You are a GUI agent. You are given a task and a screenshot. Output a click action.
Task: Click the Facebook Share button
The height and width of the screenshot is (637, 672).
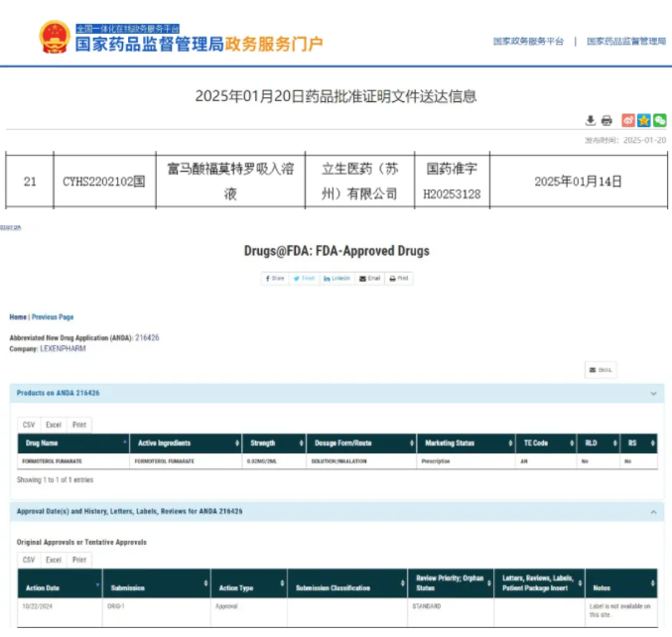pos(275,279)
